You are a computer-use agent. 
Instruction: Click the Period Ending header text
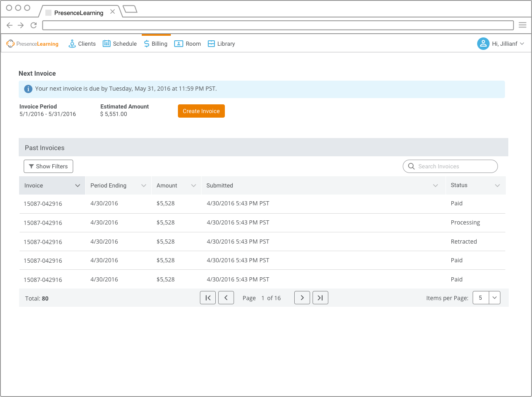click(108, 185)
